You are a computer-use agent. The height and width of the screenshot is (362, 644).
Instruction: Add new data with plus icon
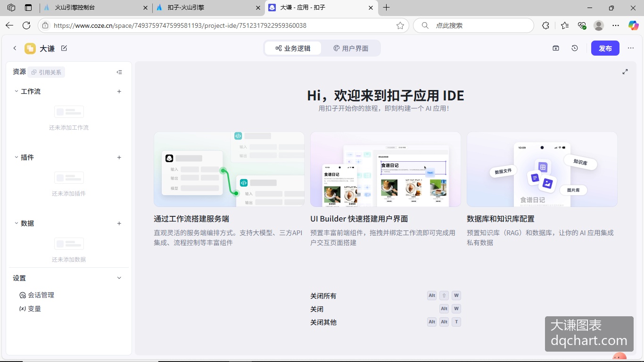(x=119, y=223)
